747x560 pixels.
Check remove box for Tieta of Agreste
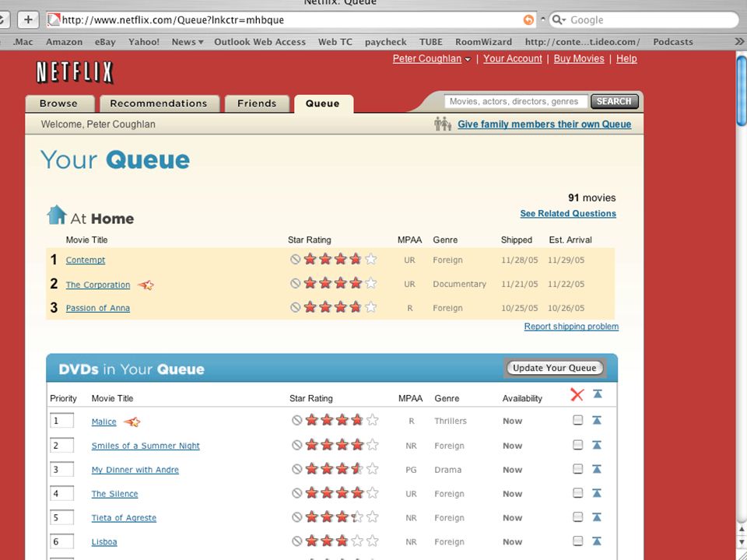(x=578, y=517)
